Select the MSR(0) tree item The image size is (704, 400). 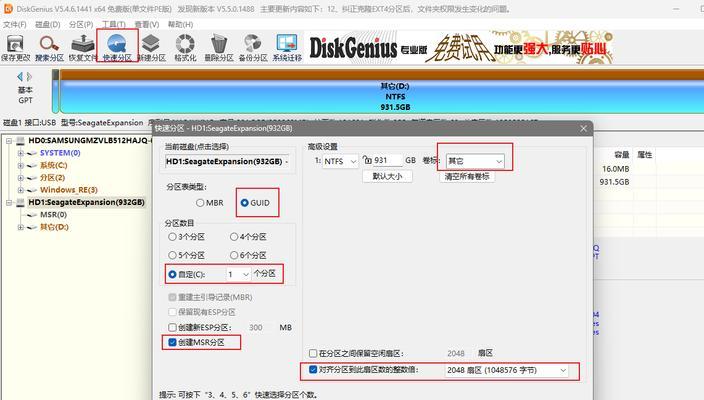click(x=53, y=215)
